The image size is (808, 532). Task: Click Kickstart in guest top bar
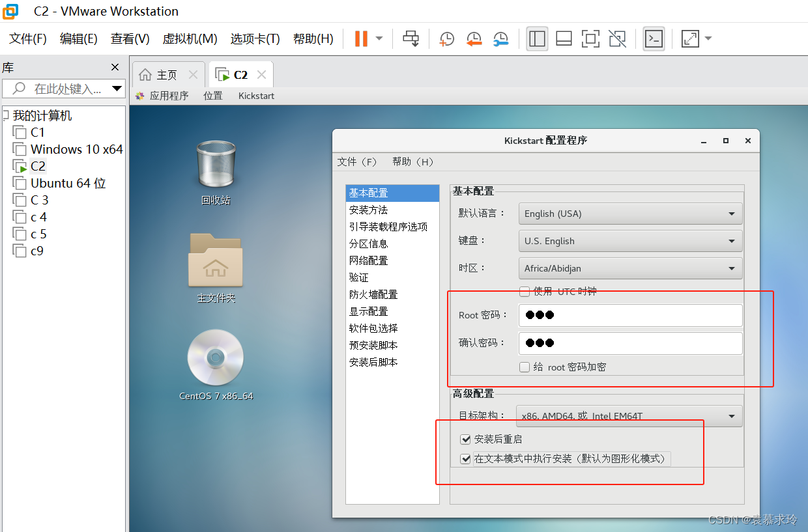(x=256, y=96)
